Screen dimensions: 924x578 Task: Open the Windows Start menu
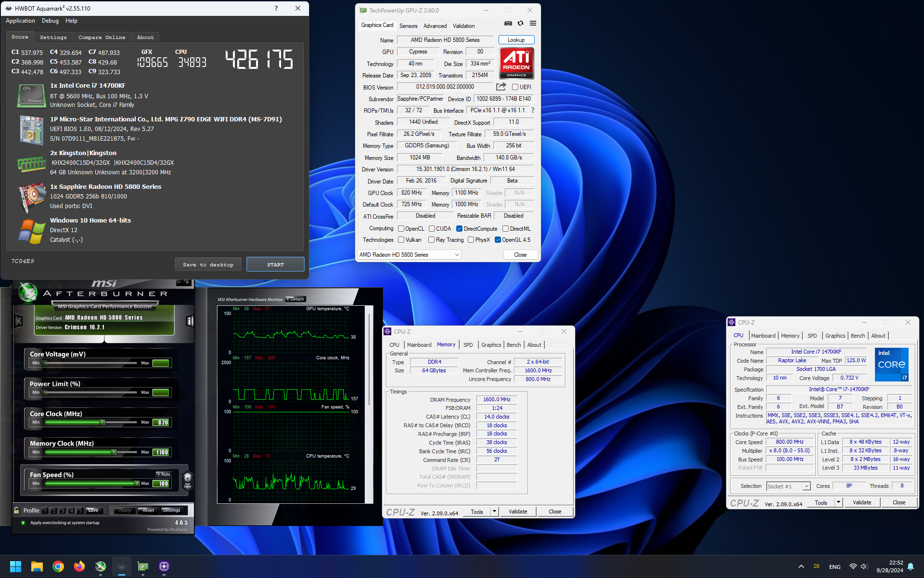click(x=15, y=566)
